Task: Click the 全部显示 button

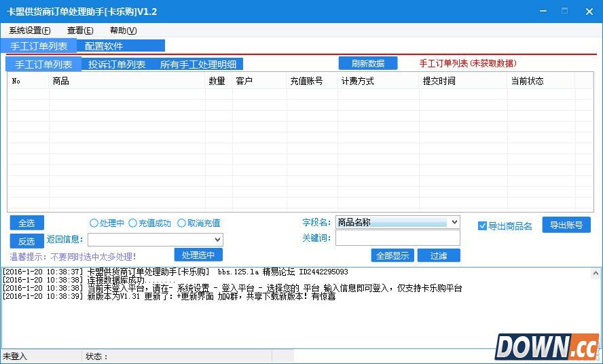Action: pos(392,255)
